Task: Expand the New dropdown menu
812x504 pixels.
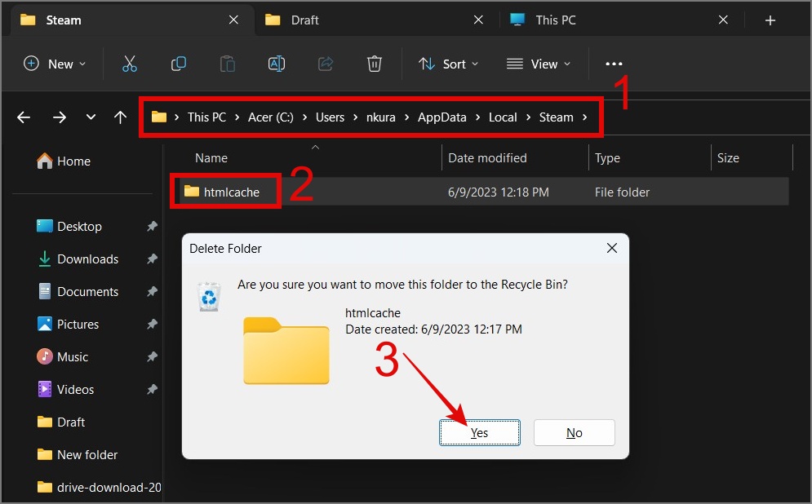Action: (x=55, y=64)
